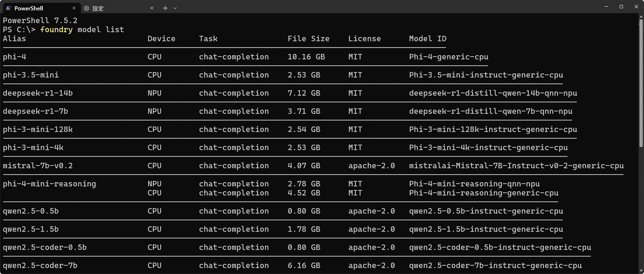
Task: Click the PowerShell icon in the first tab
Action: [9, 8]
